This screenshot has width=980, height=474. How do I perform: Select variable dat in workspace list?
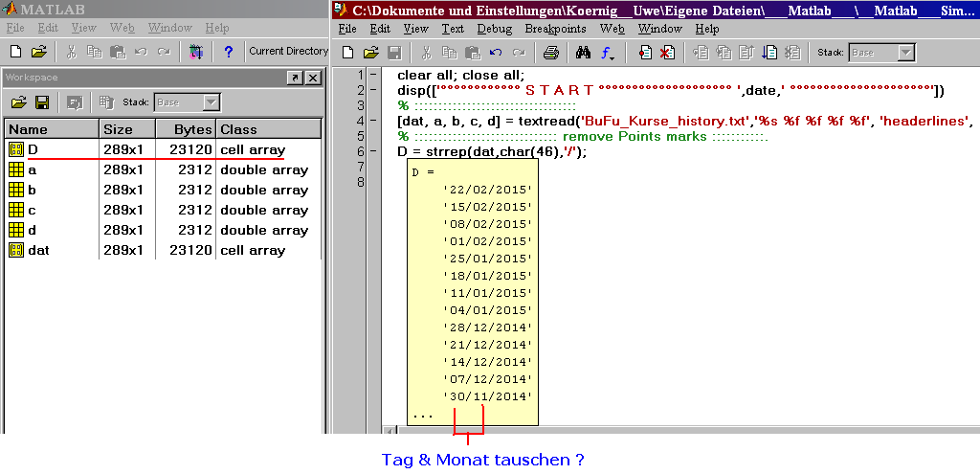tap(38, 250)
